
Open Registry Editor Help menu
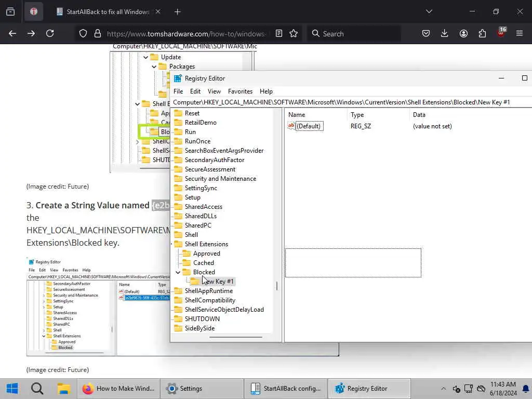(266, 91)
